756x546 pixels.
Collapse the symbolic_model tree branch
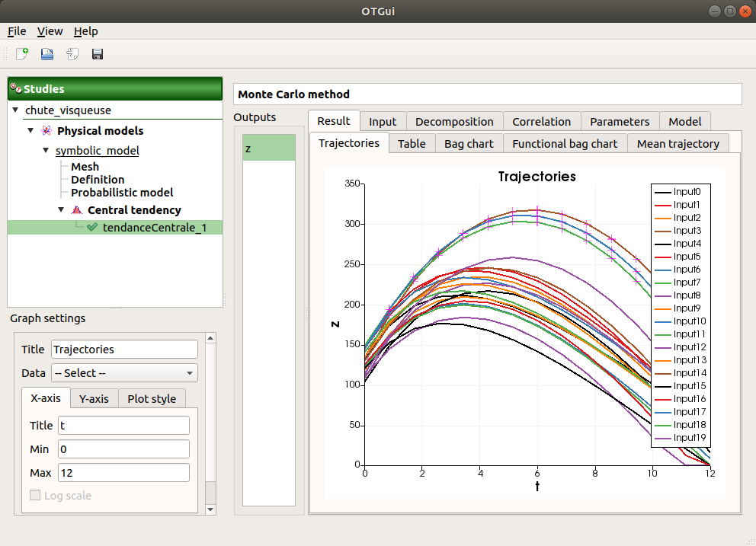45,151
